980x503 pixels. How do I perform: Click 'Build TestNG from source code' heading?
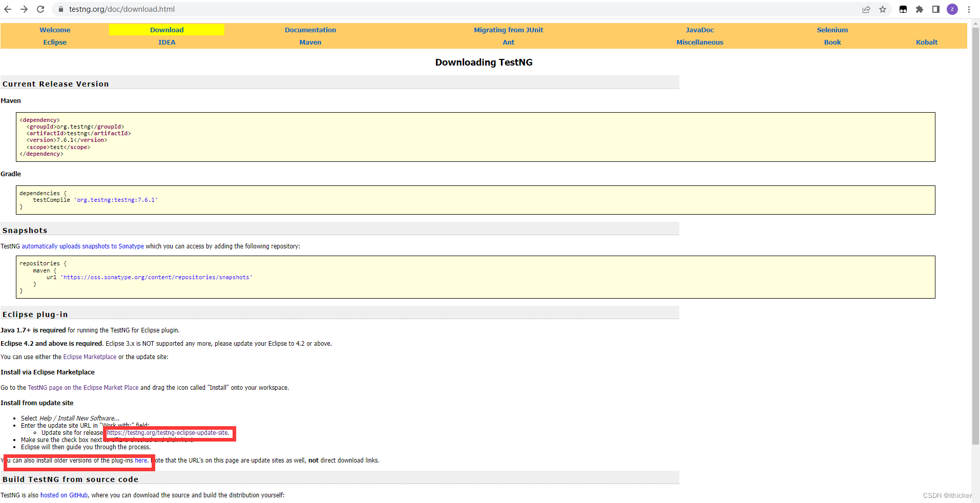click(x=70, y=479)
